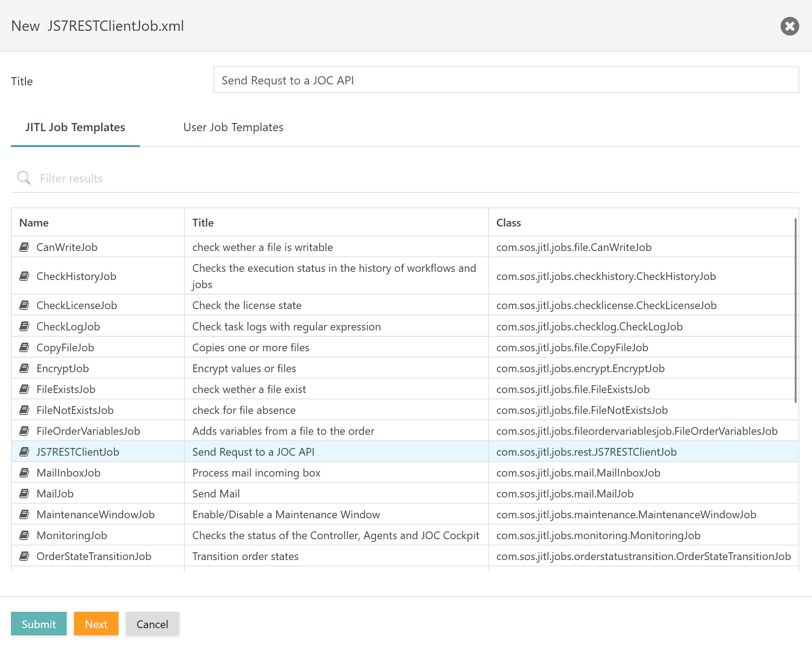Select the FileOrderVariablesJob template name
Image resolution: width=812 pixels, height=649 pixels.
point(88,431)
